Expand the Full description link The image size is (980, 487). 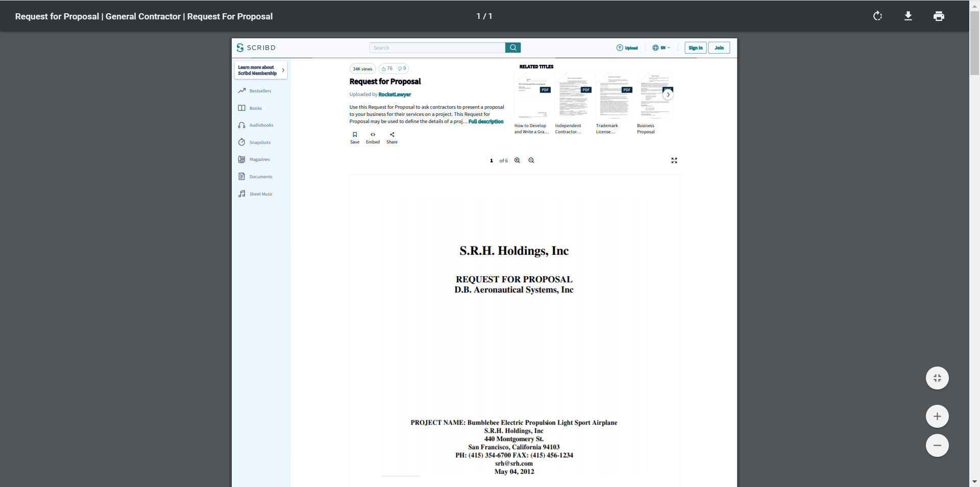click(486, 121)
